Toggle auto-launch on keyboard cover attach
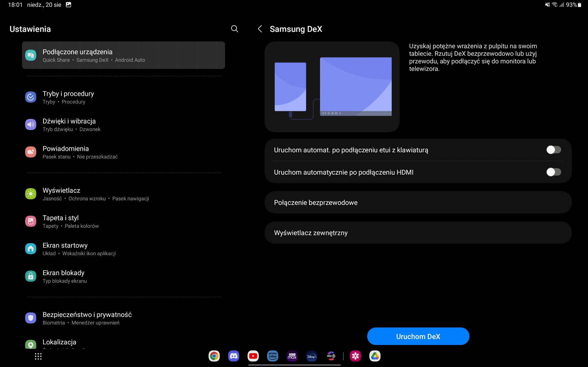The width and height of the screenshot is (588, 367). [553, 150]
